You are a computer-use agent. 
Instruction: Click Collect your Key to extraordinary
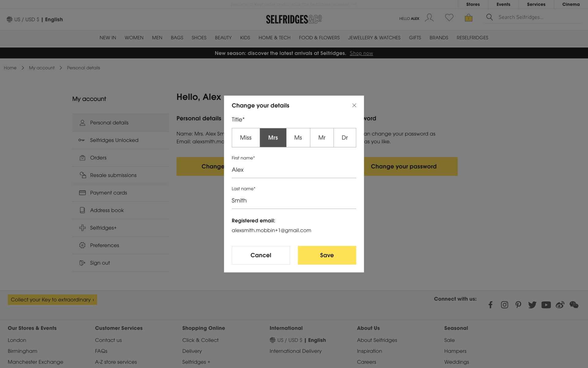pyautogui.click(x=52, y=300)
